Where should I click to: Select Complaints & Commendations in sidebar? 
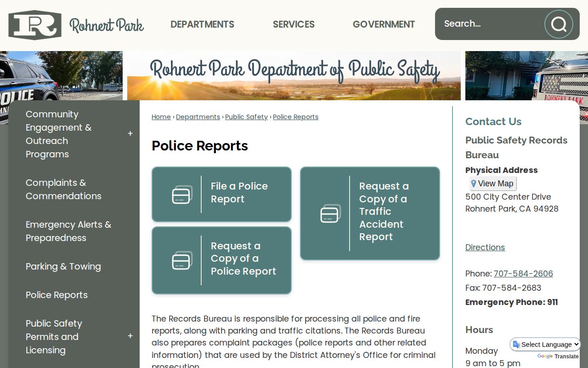[x=73, y=189]
